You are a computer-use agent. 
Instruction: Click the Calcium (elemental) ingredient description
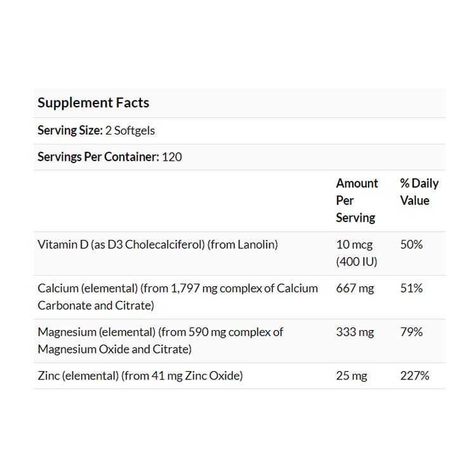pos(178,296)
